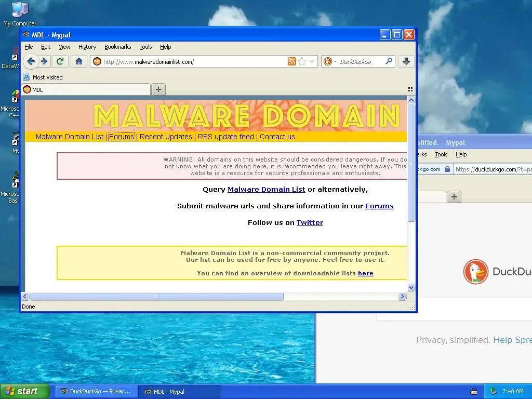
Task: Click the MDL - Mypal taskbar button
Action: [180, 392]
